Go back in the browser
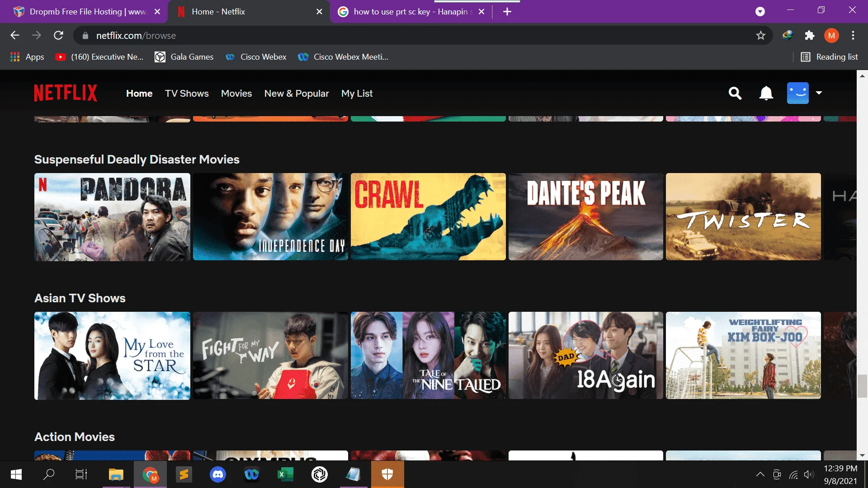Image resolution: width=868 pixels, height=488 pixels. [x=15, y=35]
